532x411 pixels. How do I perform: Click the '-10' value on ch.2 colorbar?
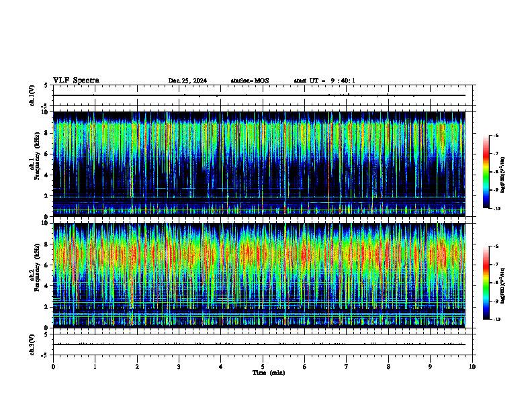[496, 320]
